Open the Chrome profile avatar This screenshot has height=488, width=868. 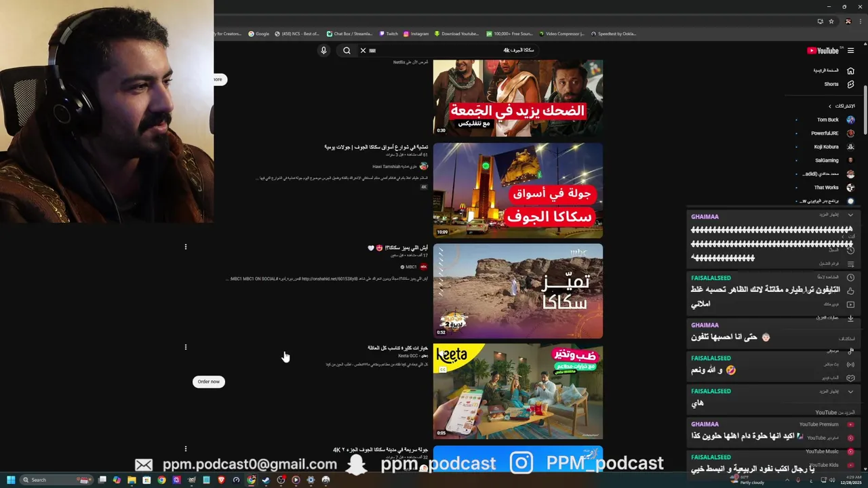tap(848, 21)
